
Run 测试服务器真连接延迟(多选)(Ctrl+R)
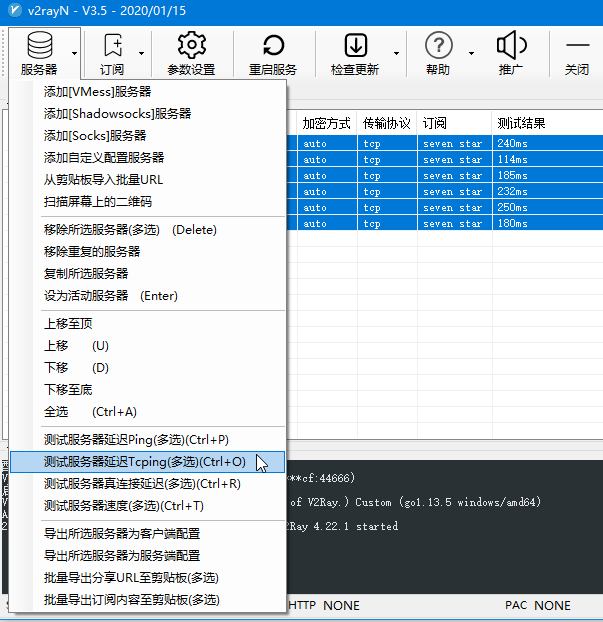[148, 484]
